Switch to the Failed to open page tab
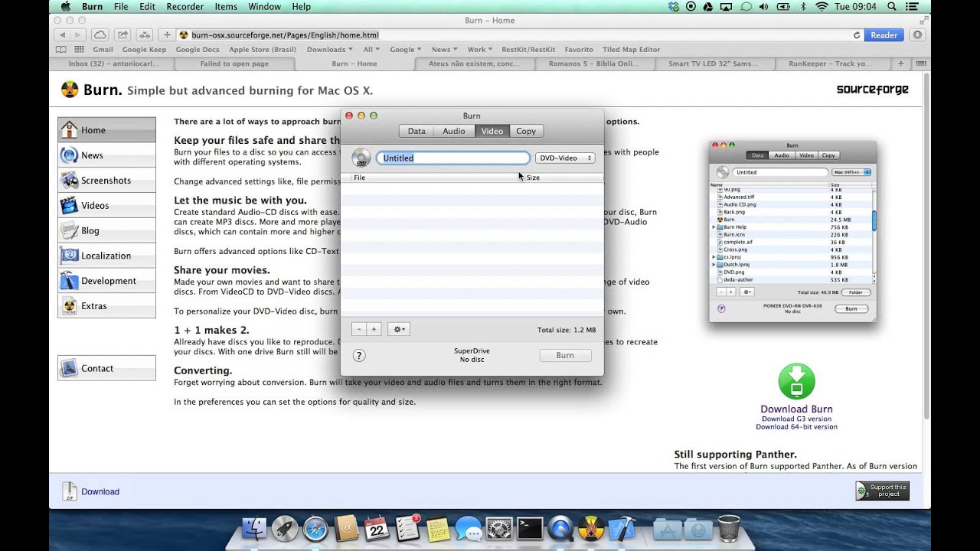 coord(234,64)
